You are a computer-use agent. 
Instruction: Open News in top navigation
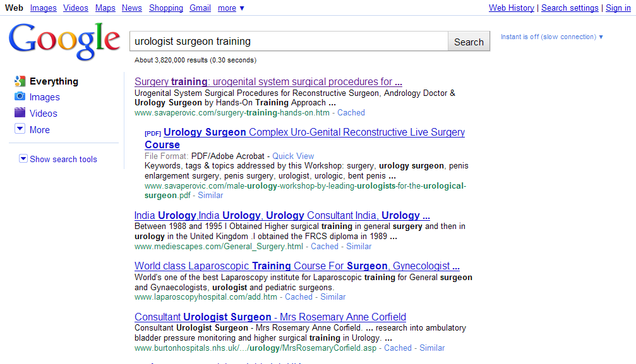(131, 8)
